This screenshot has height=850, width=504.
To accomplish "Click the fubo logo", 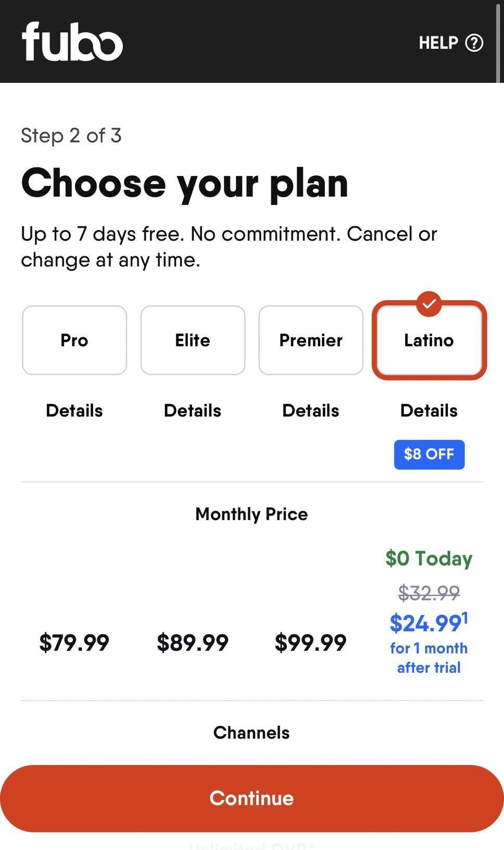I will click(72, 41).
